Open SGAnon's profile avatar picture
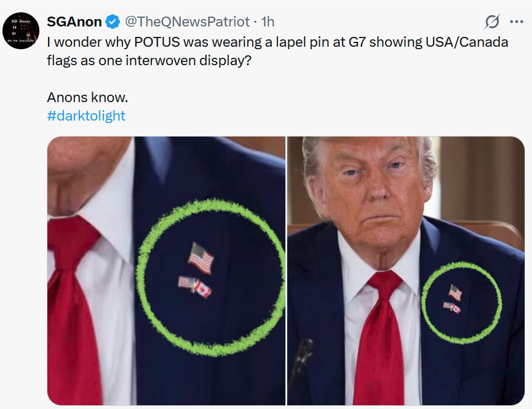532x409 pixels. click(21, 31)
